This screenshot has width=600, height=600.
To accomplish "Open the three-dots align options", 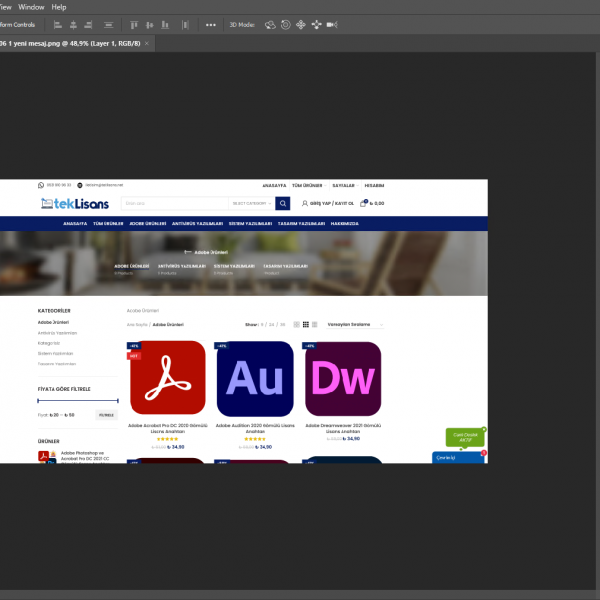I will click(211, 25).
